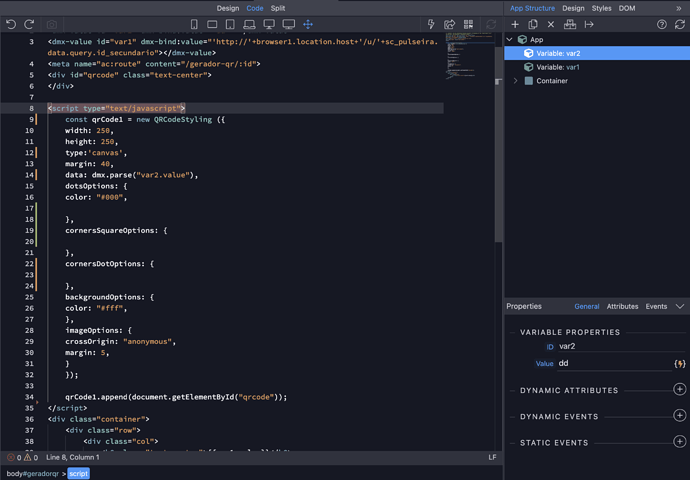Select Variable: var1 in tree

[597, 67]
